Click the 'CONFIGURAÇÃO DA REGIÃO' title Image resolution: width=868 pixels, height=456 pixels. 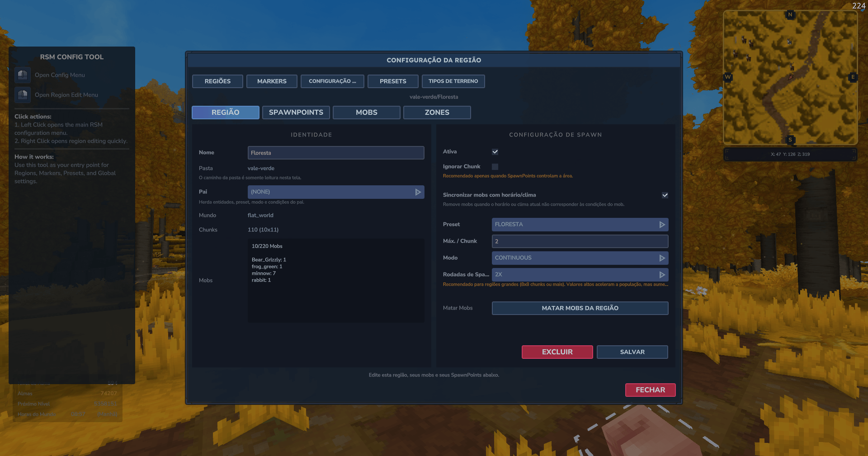tap(434, 60)
